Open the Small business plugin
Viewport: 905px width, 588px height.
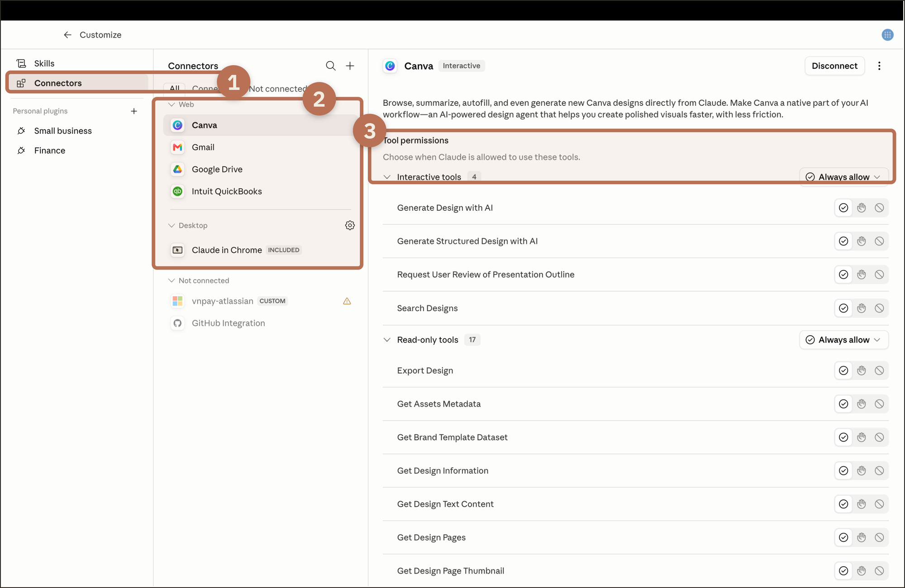[x=63, y=131]
